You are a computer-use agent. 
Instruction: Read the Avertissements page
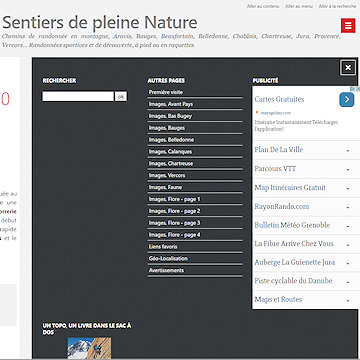(x=195, y=270)
